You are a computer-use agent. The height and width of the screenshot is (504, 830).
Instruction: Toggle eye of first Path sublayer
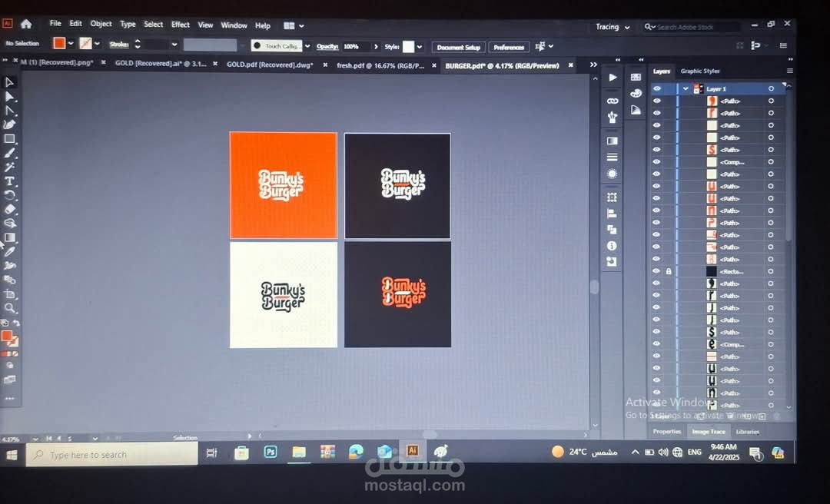(657, 101)
